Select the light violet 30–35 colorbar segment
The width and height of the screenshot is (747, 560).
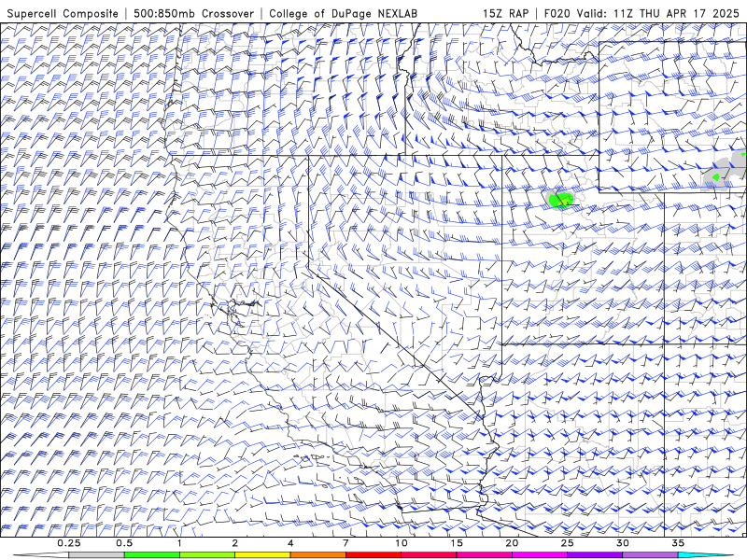pyautogui.click(x=650, y=555)
